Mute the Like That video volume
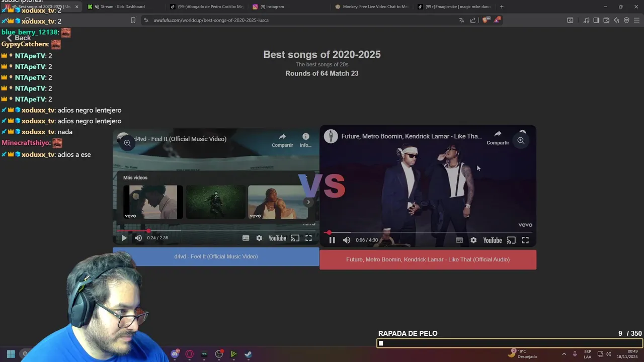Viewport: 644px width, 362px height. 347,240
